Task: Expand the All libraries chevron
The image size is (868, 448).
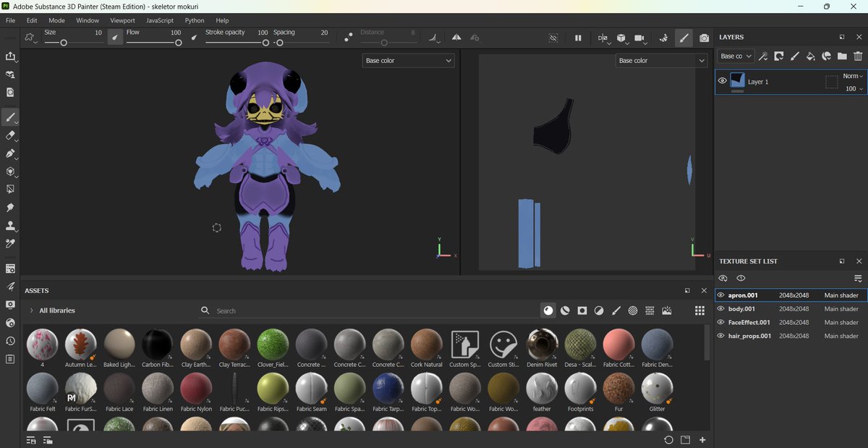Action: coord(31,310)
